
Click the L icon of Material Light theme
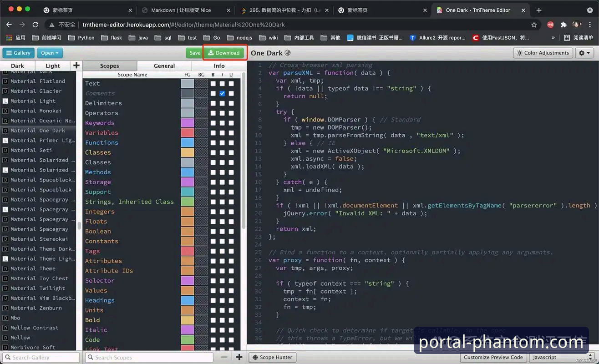tap(5, 101)
